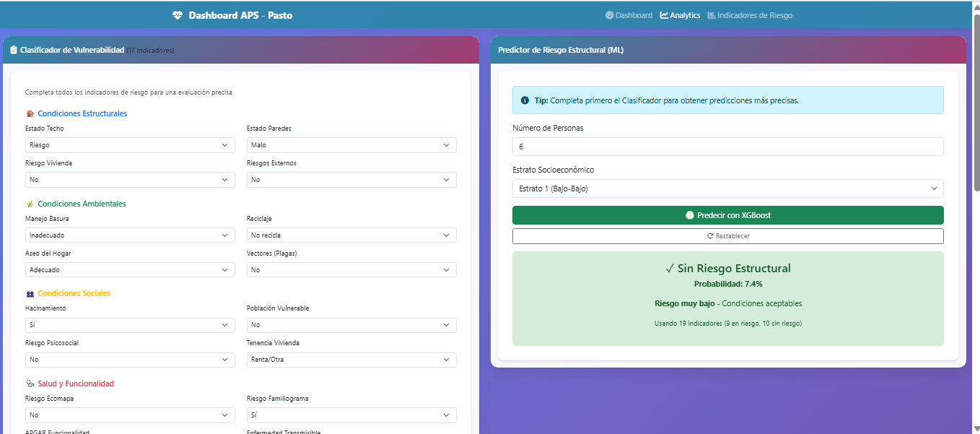The width and height of the screenshot is (980, 434).
Task: Click the Condiciones Sociales heading
Action: (74, 294)
